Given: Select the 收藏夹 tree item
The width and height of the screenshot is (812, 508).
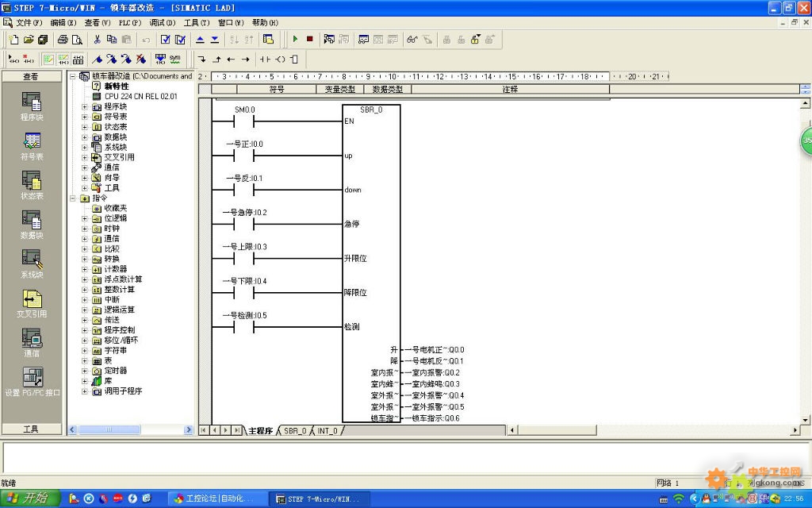Looking at the screenshot, I should [x=116, y=209].
